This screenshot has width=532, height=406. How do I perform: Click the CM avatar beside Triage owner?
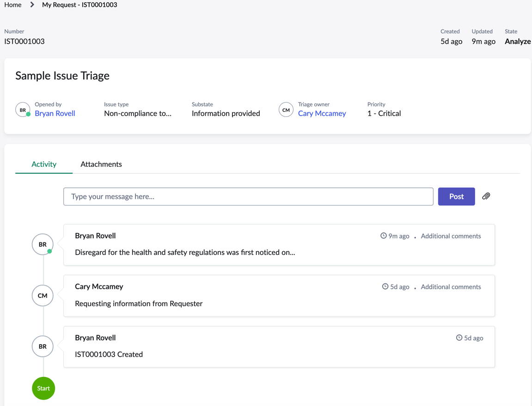[286, 110]
